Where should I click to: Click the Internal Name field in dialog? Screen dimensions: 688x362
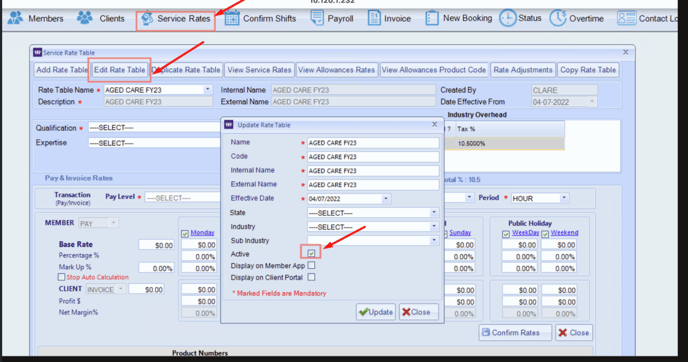(373, 171)
